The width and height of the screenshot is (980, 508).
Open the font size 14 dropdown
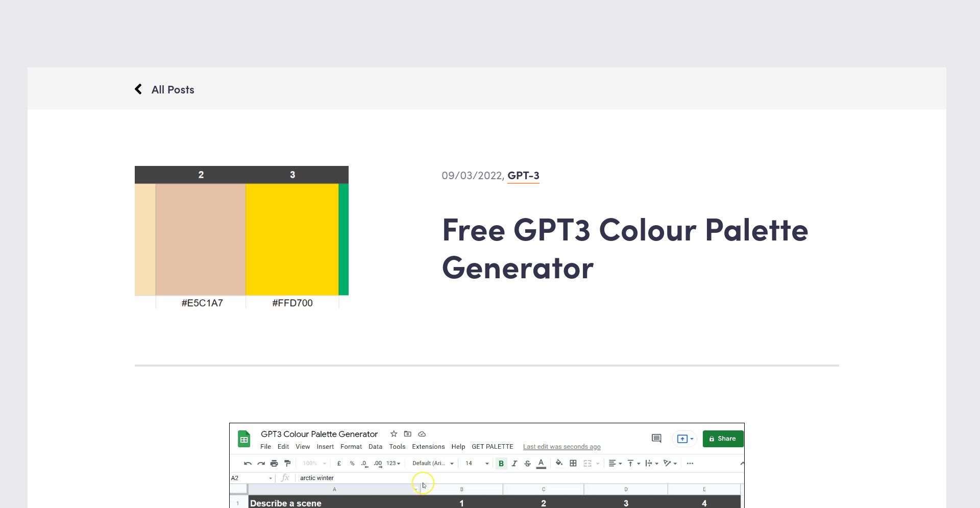pyautogui.click(x=477, y=464)
